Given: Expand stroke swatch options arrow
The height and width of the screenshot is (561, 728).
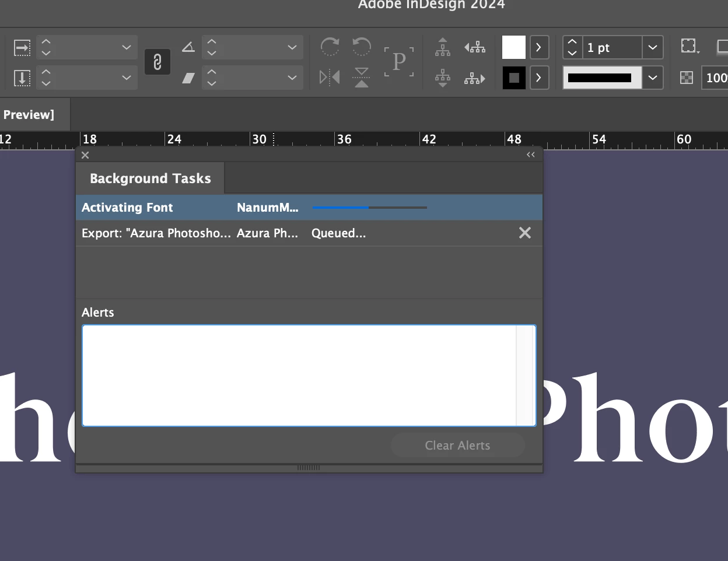Looking at the screenshot, I should point(539,78).
